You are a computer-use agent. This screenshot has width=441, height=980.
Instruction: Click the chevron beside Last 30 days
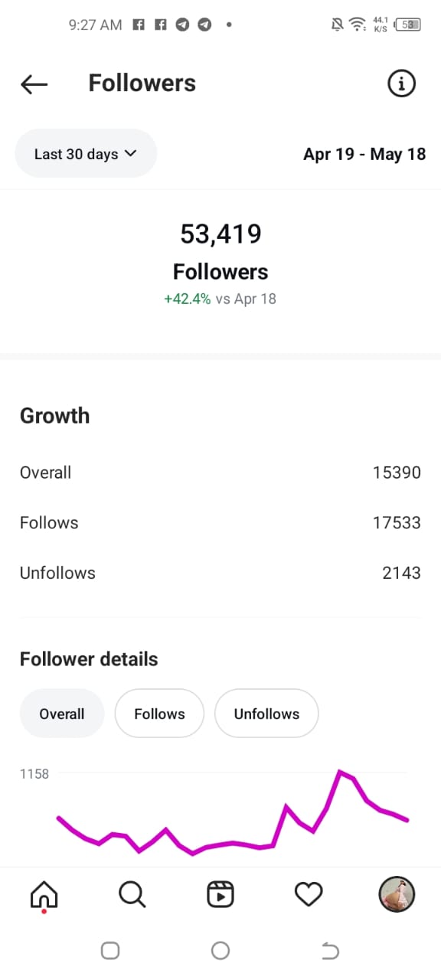(130, 153)
